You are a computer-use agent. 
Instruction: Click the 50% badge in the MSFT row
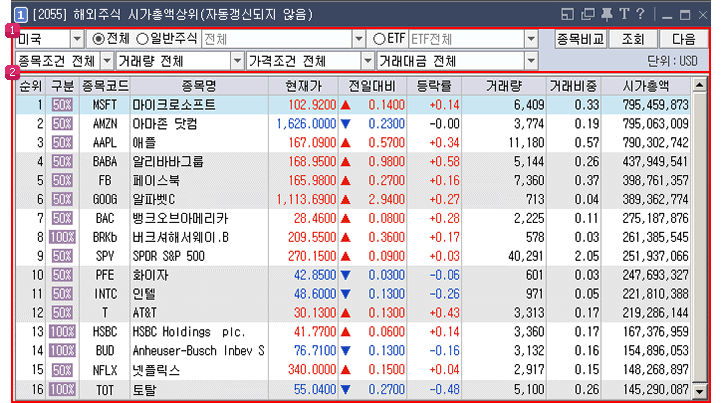62,105
